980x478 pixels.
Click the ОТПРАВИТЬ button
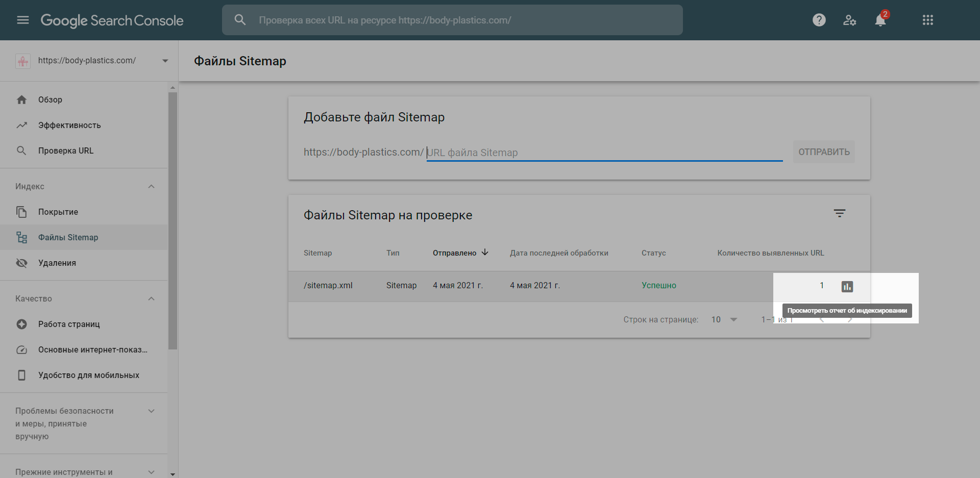(x=823, y=152)
